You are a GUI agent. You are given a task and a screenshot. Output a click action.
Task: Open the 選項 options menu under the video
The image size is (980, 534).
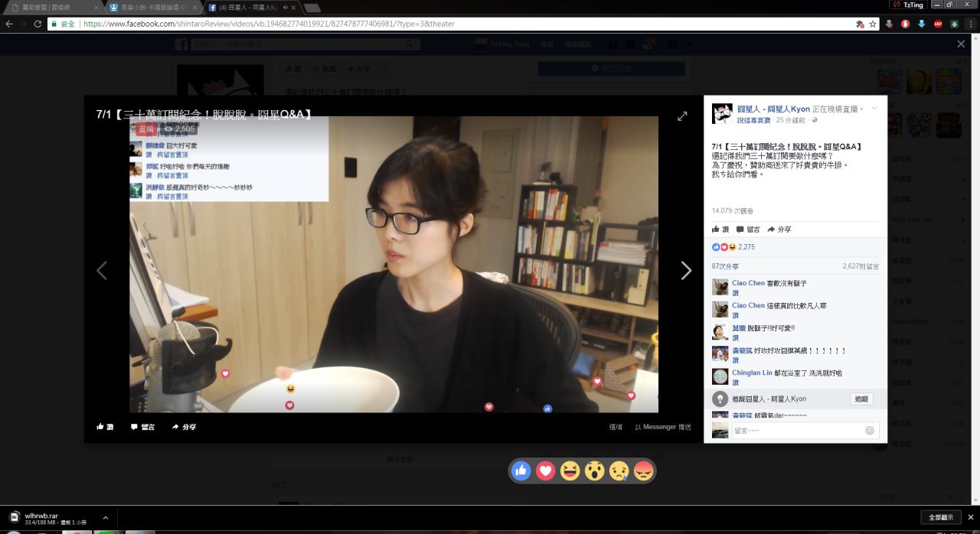click(x=616, y=427)
